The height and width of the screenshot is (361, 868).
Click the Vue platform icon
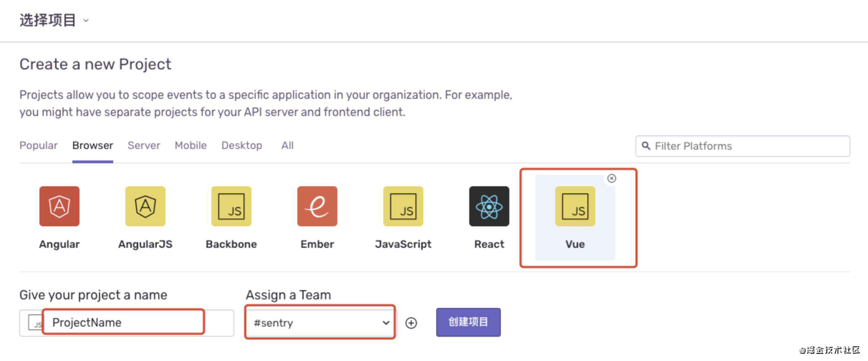575,206
